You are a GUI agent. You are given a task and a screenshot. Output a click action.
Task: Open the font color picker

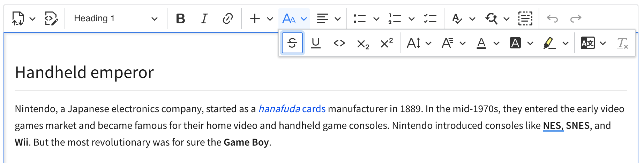pyautogui.click(x=487, y=43)
